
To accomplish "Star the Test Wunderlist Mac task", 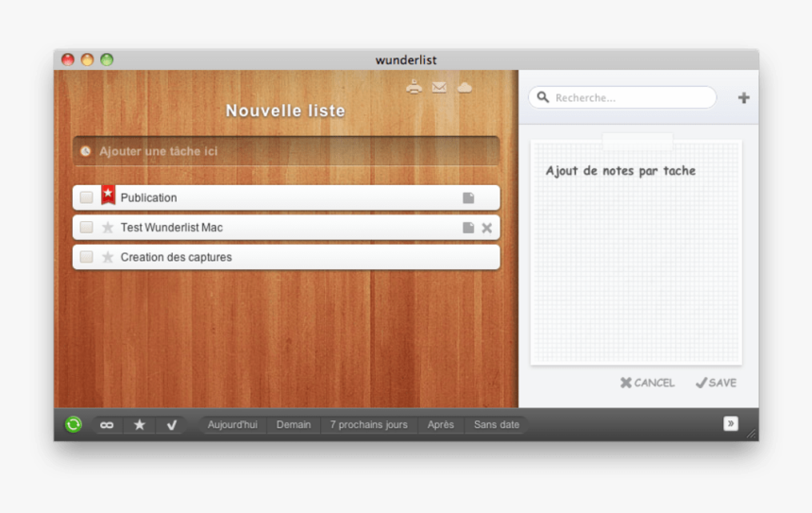I will 108,228.
